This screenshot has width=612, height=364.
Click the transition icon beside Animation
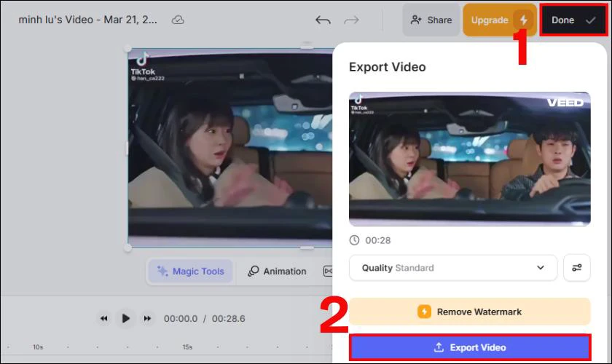328,271
